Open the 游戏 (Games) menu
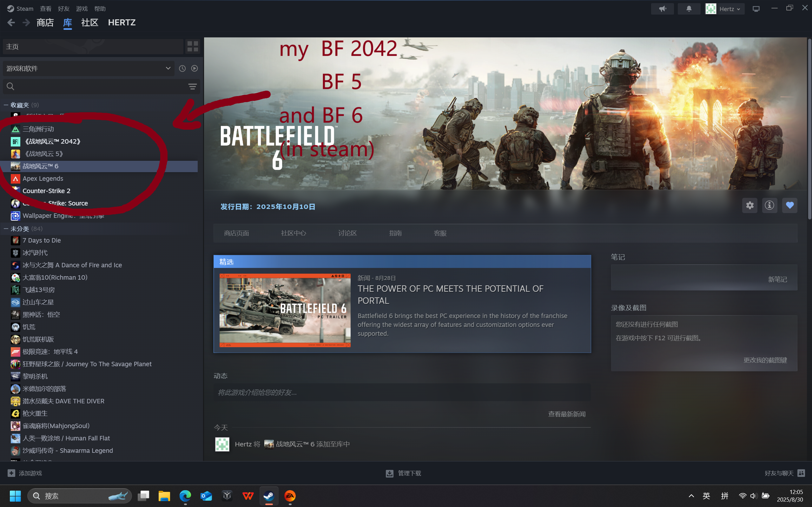The image size is (812, 507). coord(82,9)
